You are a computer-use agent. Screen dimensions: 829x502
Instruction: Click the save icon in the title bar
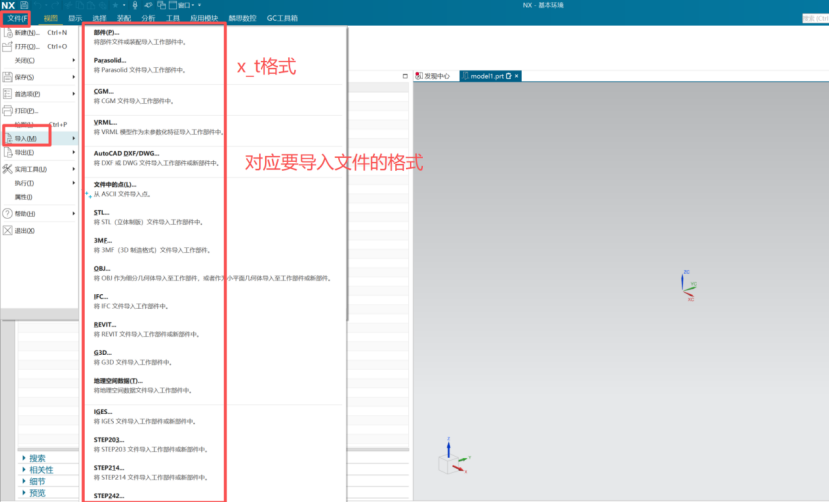[23, 6]
